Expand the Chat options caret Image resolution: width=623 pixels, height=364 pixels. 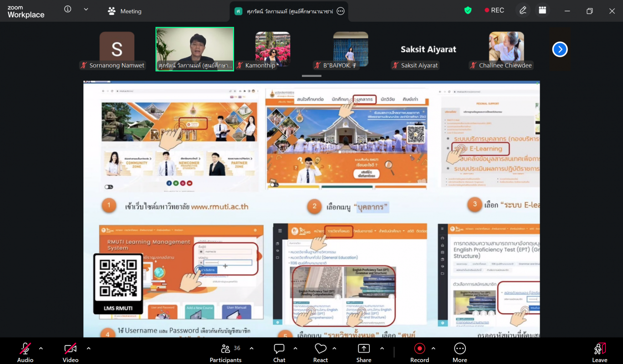(x=295, y=349)
